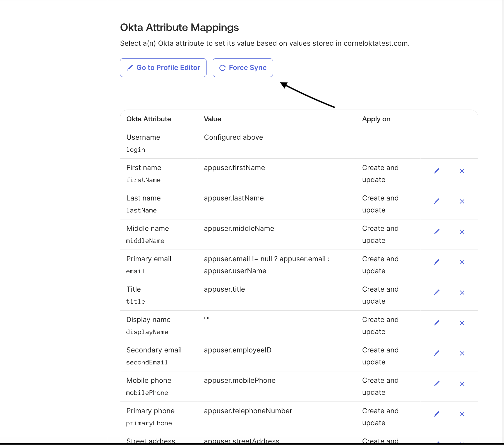This screenshot has height=445, width=504.
Task: Delete the Secondary email mapping
Action: 462,353
